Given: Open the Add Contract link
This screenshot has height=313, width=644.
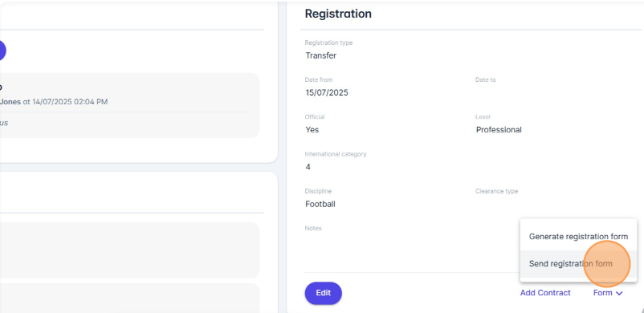Looking at the screenshot, I should click(x=545, y=293).
